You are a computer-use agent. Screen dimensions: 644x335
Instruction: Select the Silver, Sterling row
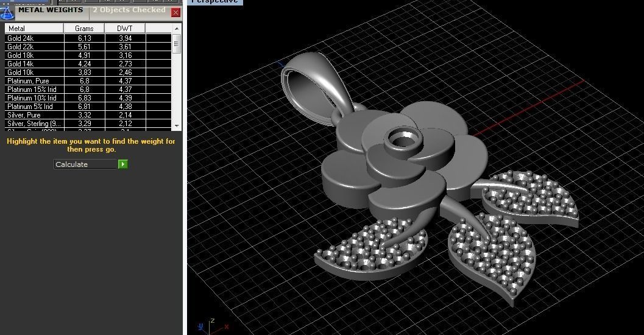88,124
